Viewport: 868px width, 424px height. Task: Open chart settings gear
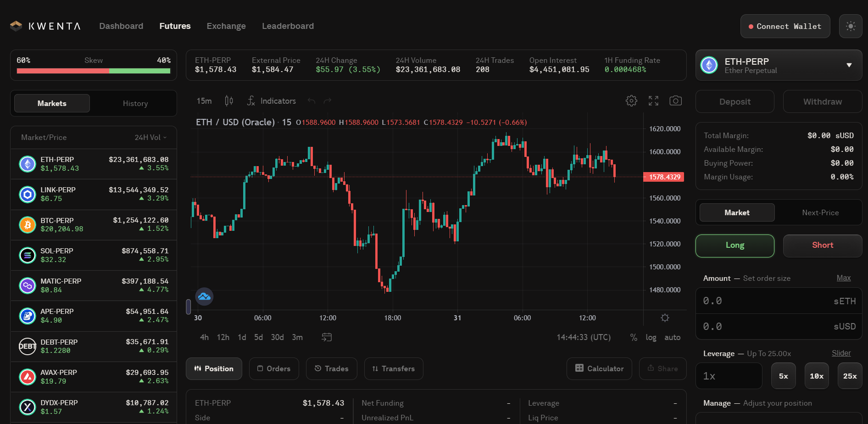(x=631, y=101)
